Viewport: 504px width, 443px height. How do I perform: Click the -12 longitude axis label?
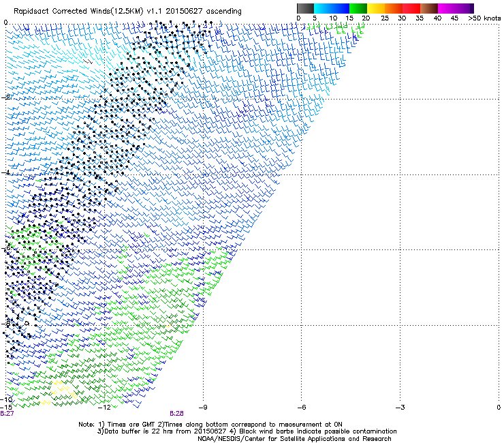[104, 408]
